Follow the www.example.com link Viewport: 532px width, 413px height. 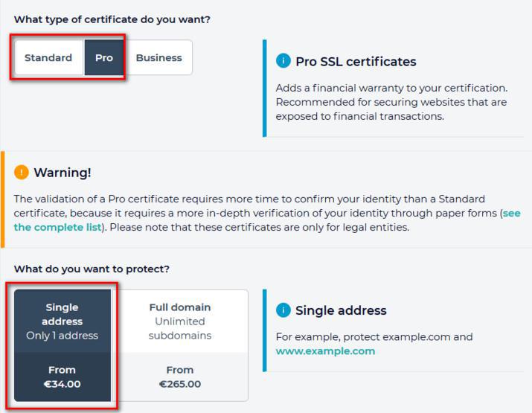(x=325, y=350)
